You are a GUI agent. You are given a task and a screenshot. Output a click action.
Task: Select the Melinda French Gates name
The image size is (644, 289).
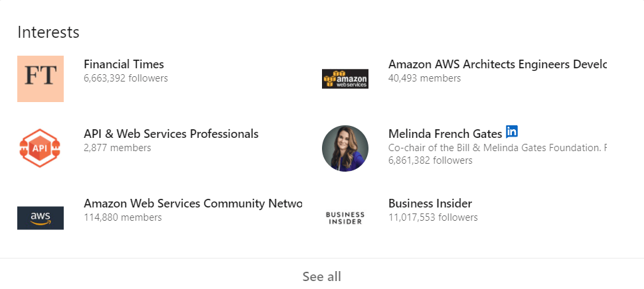click(445, 134)
